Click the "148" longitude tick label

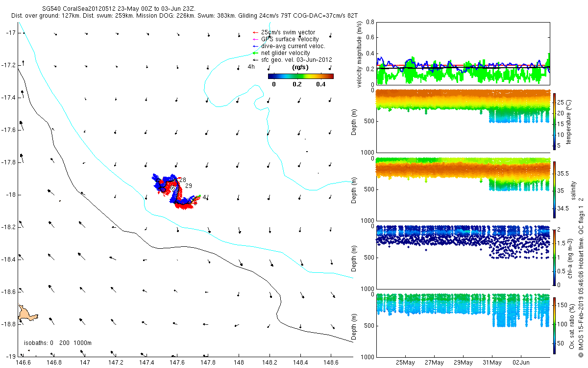click(x=239, y=363)
